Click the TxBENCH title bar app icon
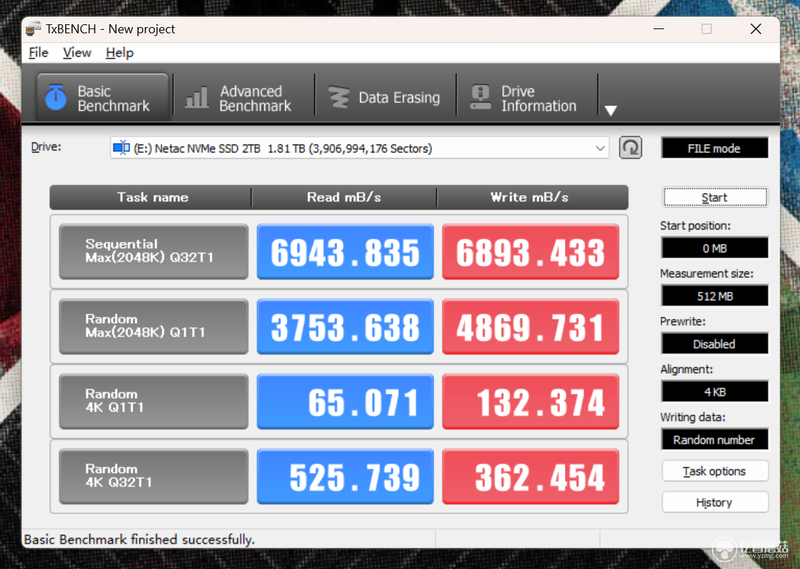800x569 pixels. (x=34, y=29)
